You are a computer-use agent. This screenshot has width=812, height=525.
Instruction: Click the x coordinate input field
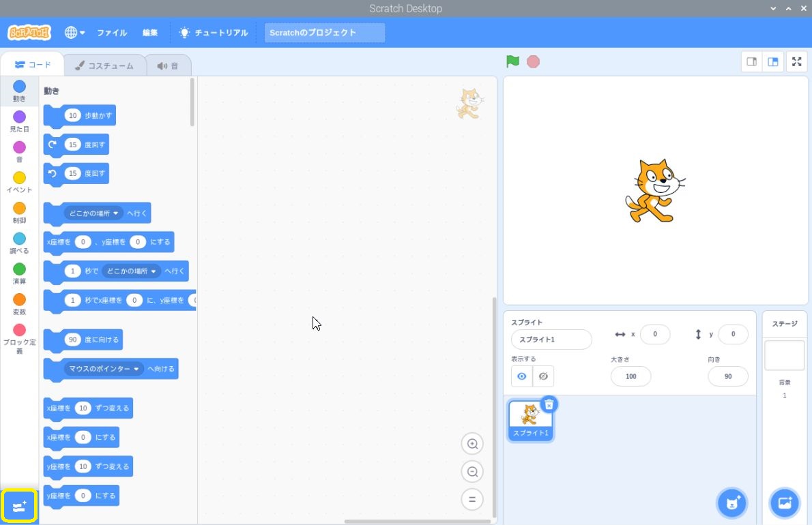(x=655, y=334)
